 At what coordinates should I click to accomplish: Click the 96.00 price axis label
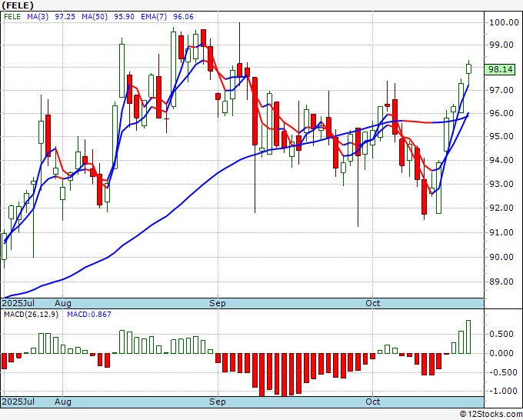click(501, 113)
